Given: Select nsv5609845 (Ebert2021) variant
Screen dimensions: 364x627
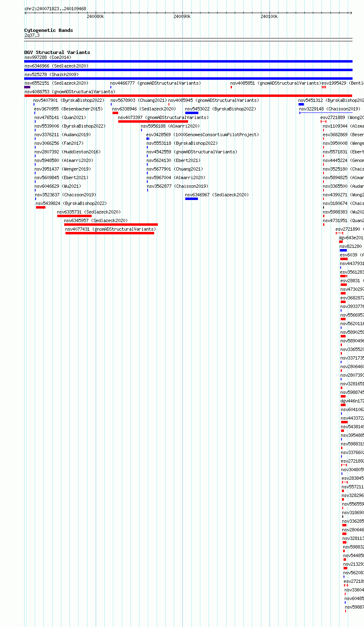Looking at the screenshot, I should [x=61, y=178].
